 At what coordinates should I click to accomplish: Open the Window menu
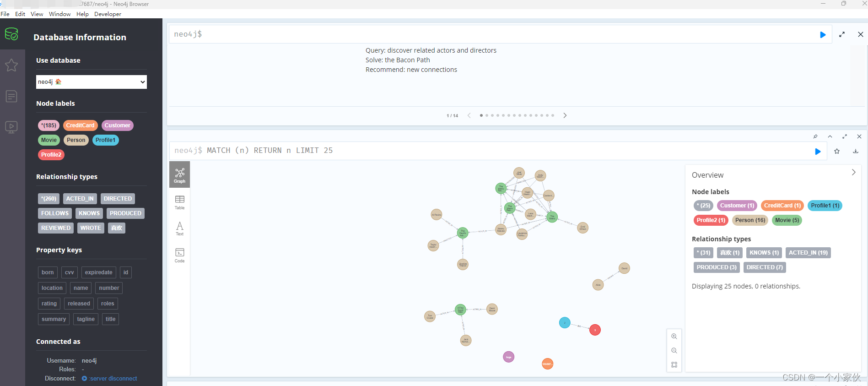click(x=59, y=14)
